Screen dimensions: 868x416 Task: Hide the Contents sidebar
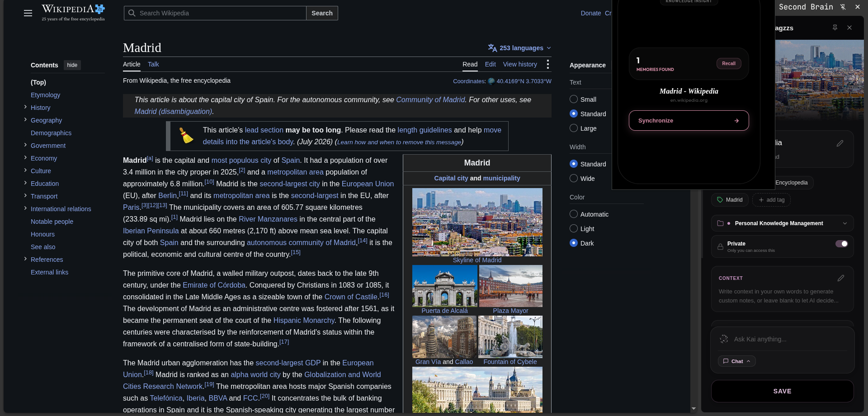[72, 65]
